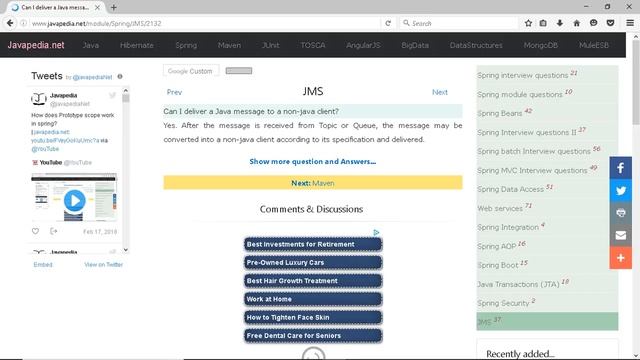Share page on Facebook
Image resolution: width=640 pixels, height=360 pixels.
point(620,168)
